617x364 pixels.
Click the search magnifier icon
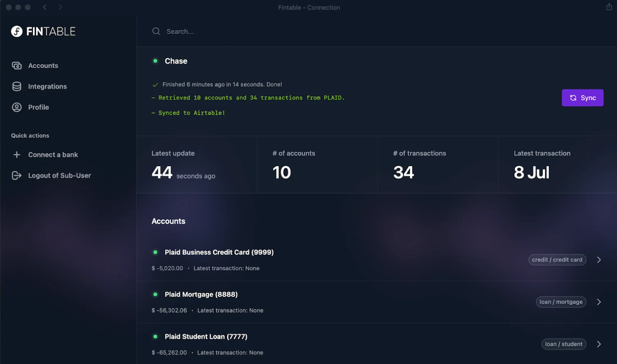(156, 31)
